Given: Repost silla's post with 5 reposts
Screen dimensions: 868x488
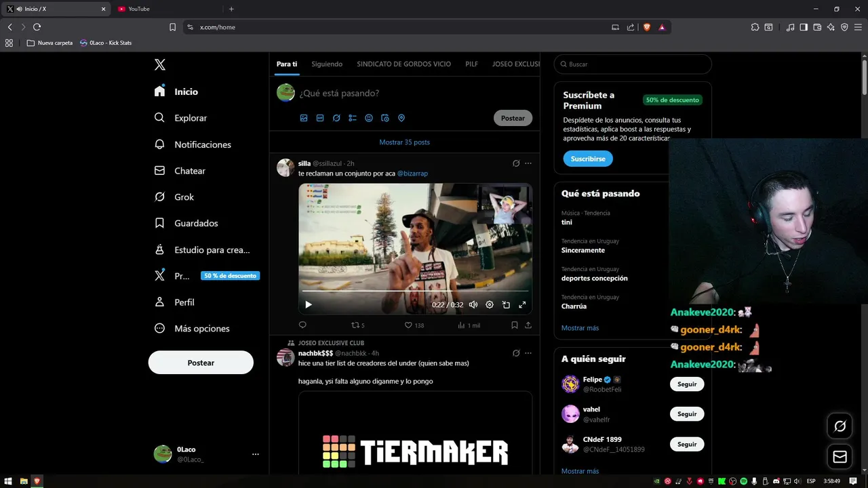Looking at the screenshot, I should pyautogui.click(x=357, y=325).
